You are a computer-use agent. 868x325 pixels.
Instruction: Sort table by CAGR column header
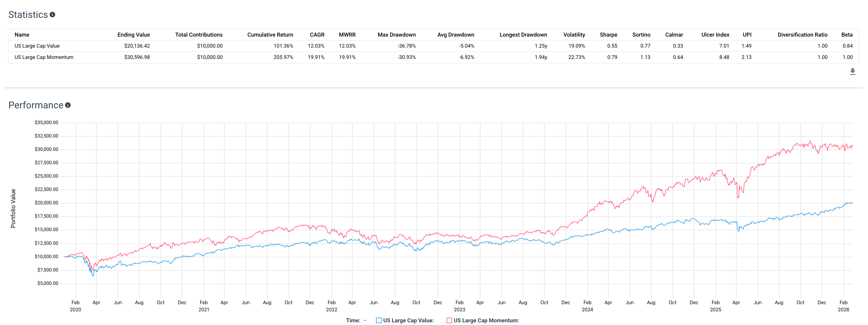[x=317, y=35]
